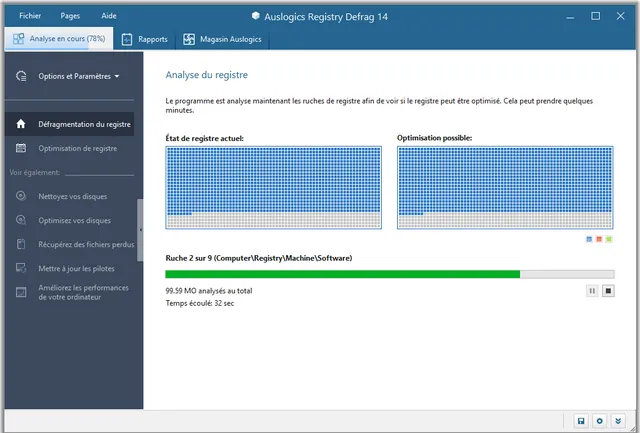Screen dimensions: 640x433
Task: Expand the double-chevron button in bottom bar
Action: click(x=618, y=421)
